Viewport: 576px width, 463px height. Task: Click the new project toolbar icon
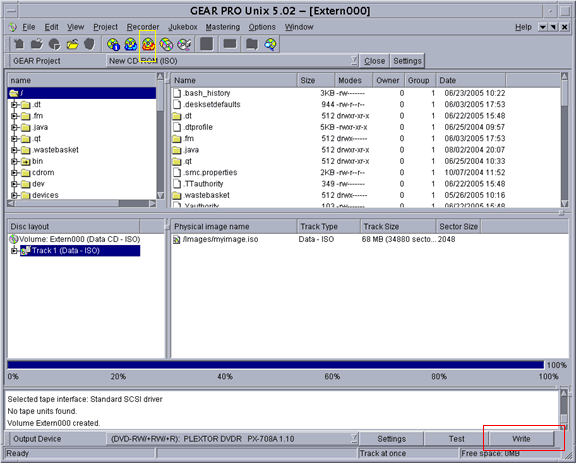pos(19,44)
